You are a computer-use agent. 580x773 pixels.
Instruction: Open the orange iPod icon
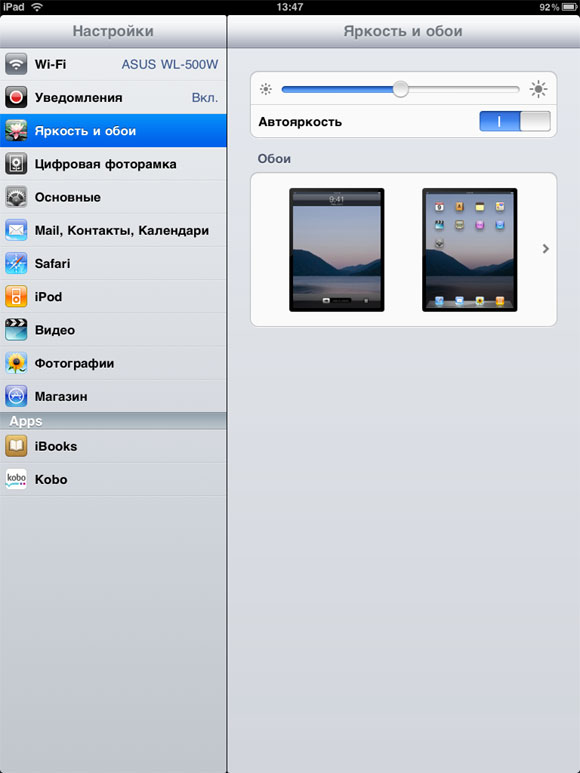click(16, 297)
